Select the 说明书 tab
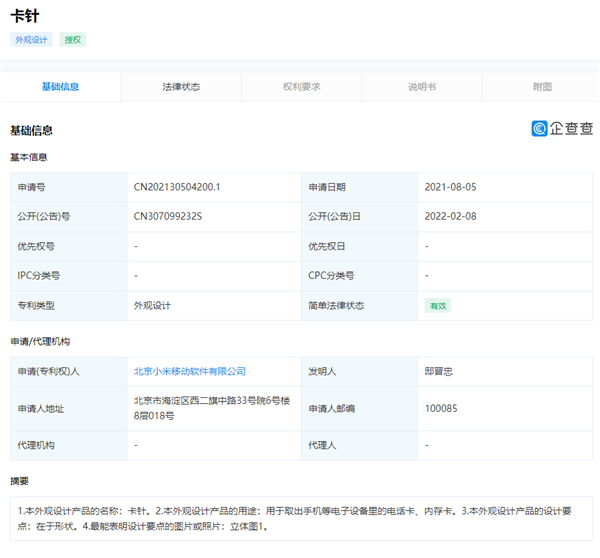 click(421, 87)
